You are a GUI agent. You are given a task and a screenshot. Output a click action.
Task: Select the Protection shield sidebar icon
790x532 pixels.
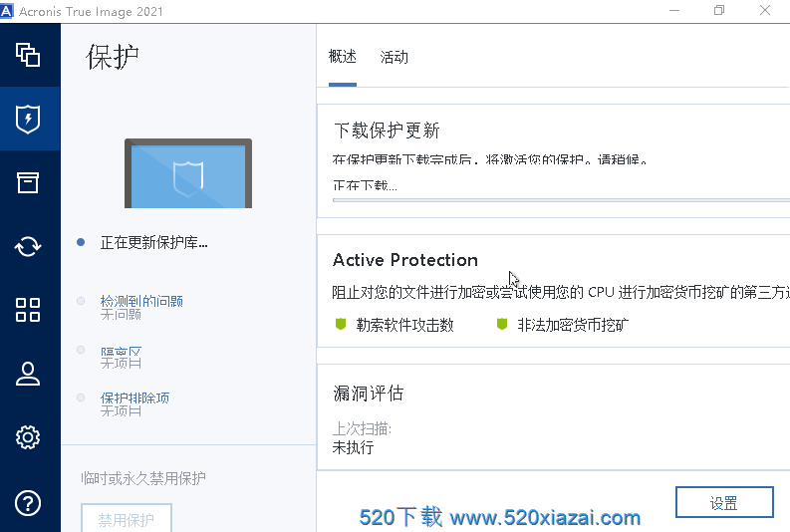click(x=28, y=119)
